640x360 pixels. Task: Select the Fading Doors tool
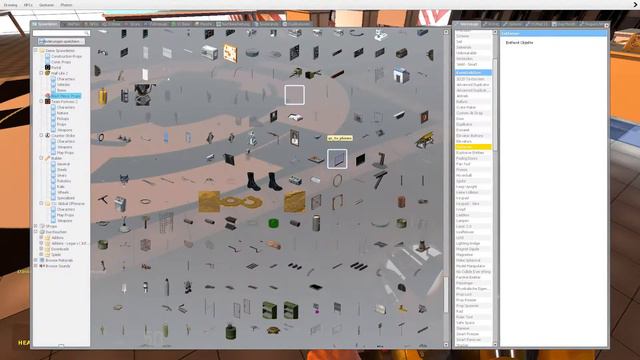tap(473, 158)
